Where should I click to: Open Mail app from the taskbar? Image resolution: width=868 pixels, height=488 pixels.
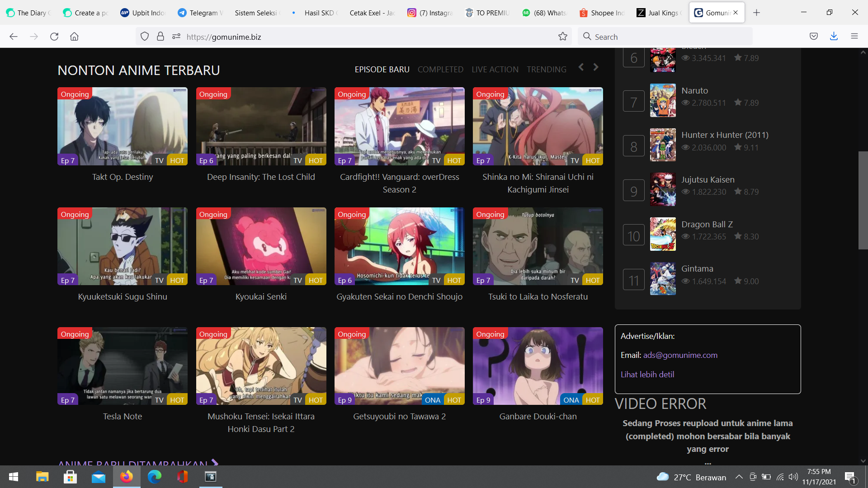98,477
